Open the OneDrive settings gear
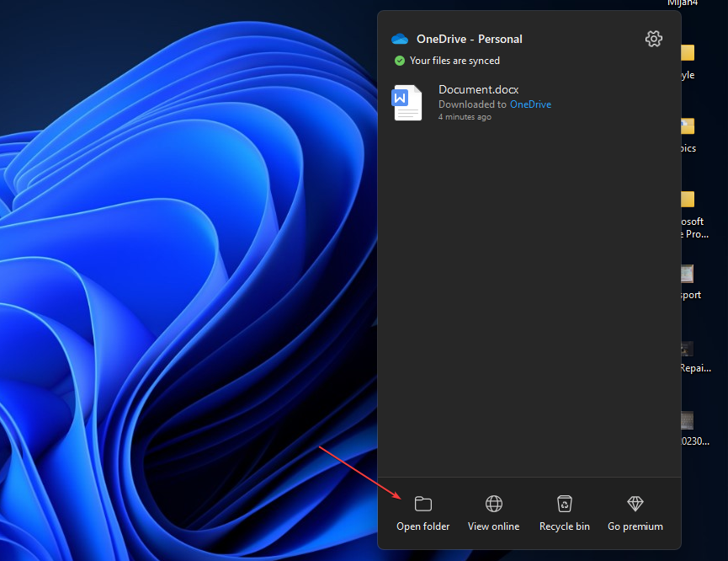The width and height of the screenshot is (728, 561). point(653,39)
